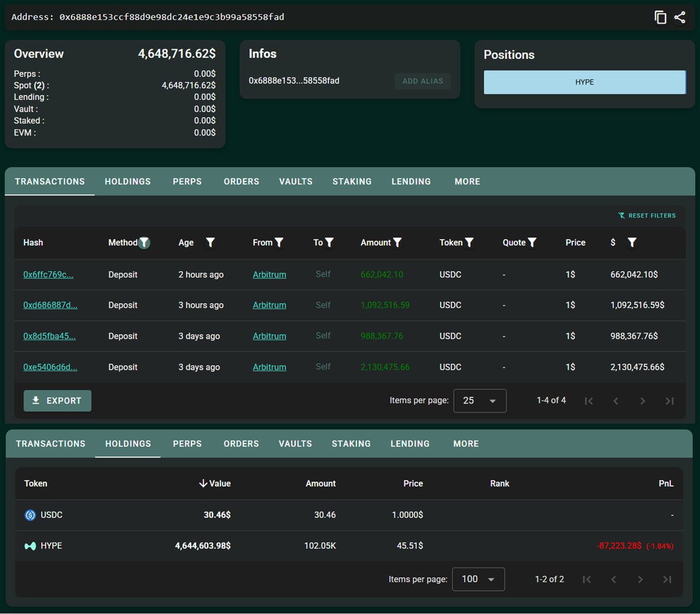Open the MORE tab in the transactions panel
The width and height of the screenshot is (700, 614).
click(x=467, y=182)
